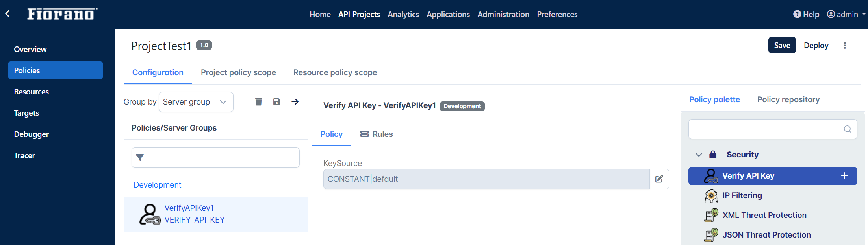Switch to the Rules tab
The image size is (868, 245).
(377, 134)
